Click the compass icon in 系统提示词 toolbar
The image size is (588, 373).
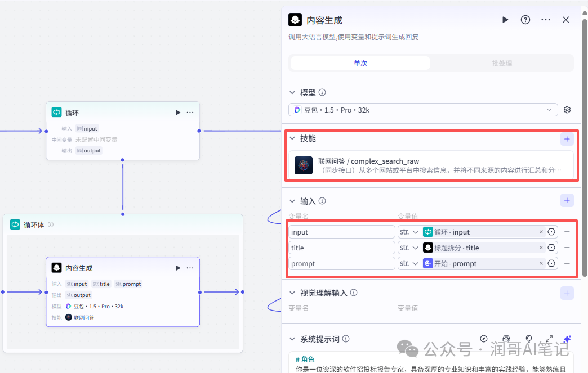[484, 339]
